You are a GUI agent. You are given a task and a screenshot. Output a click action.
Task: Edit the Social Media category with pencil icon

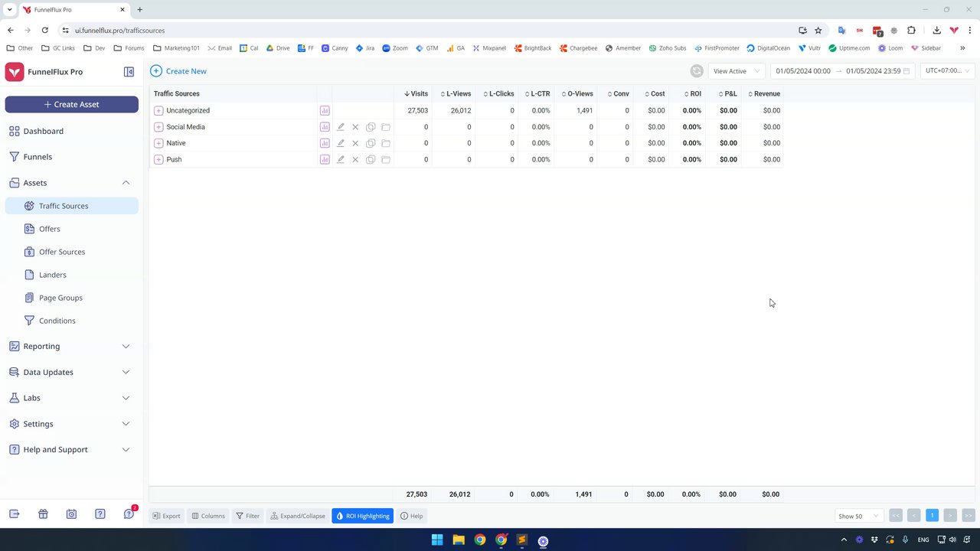pos(341,127)
